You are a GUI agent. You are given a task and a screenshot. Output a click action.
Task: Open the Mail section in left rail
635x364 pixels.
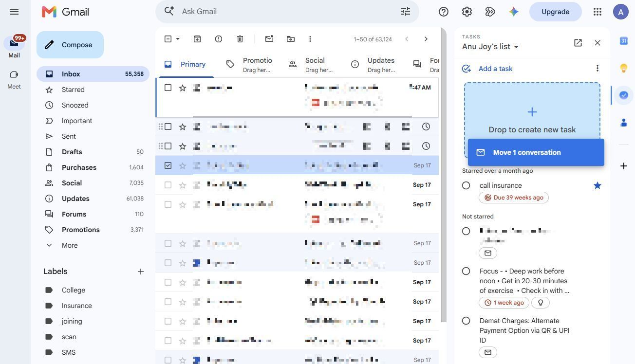(14, 47)
